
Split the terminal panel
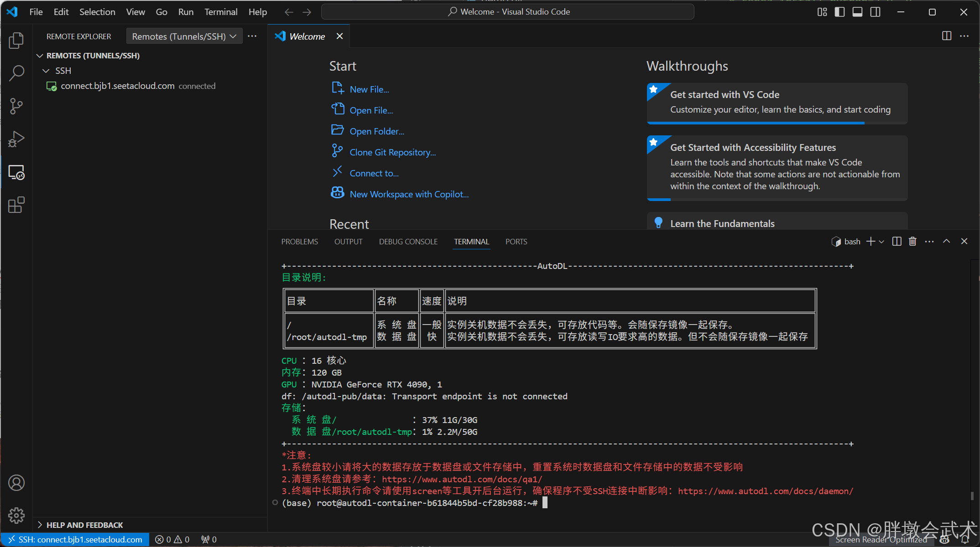[x=897, y=242]
